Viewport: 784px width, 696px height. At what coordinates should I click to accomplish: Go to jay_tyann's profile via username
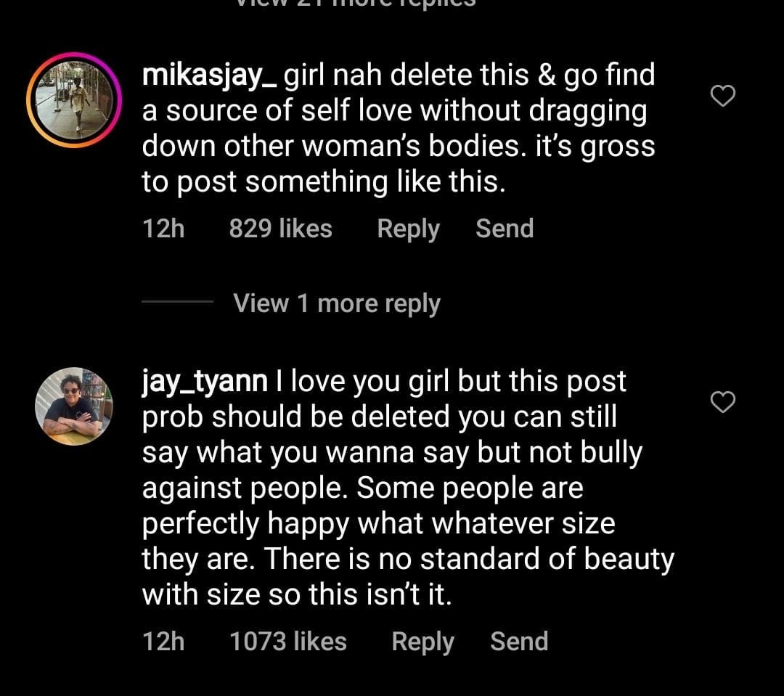click(205, 381)
